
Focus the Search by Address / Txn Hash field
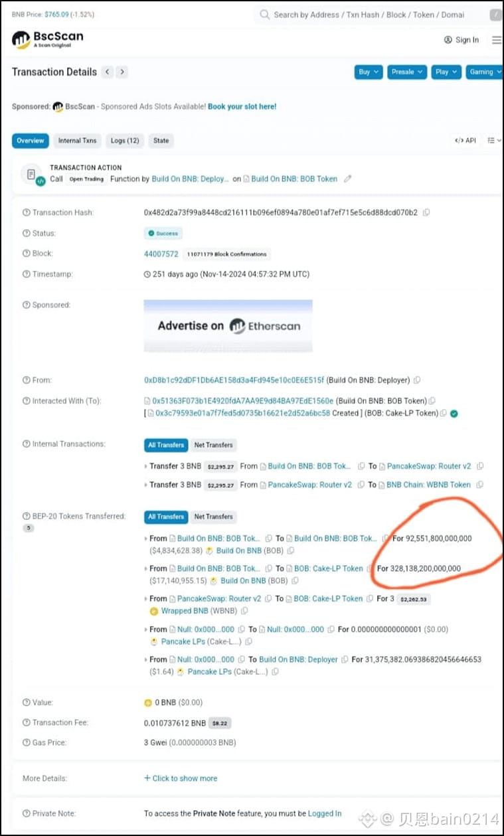[369, 14]
